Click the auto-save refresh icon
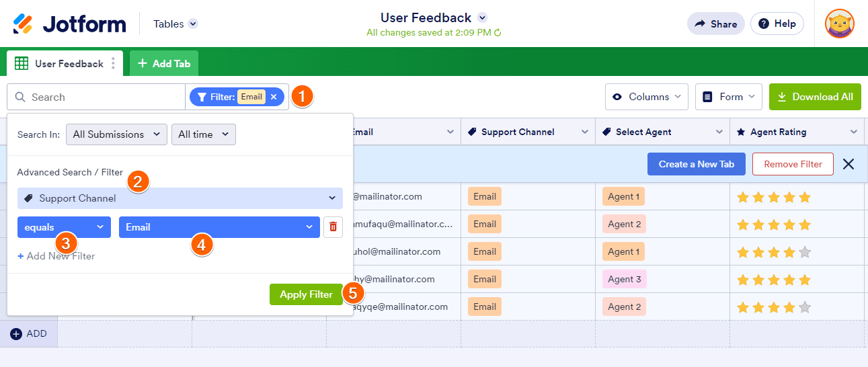The height and width of the screenshot is (367, 868). click(x=498, y=33)
